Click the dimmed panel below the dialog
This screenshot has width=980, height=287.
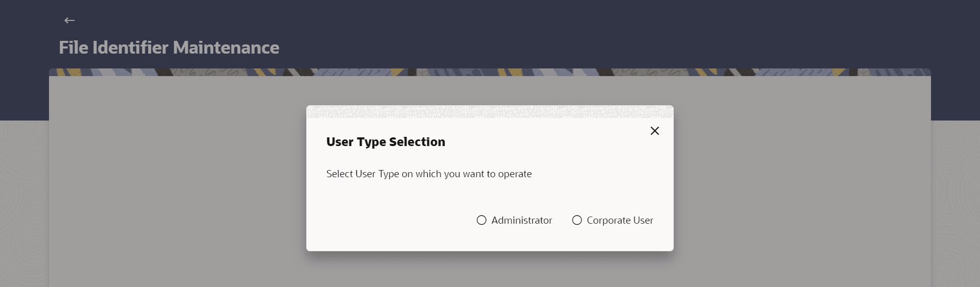pos(490,271)
